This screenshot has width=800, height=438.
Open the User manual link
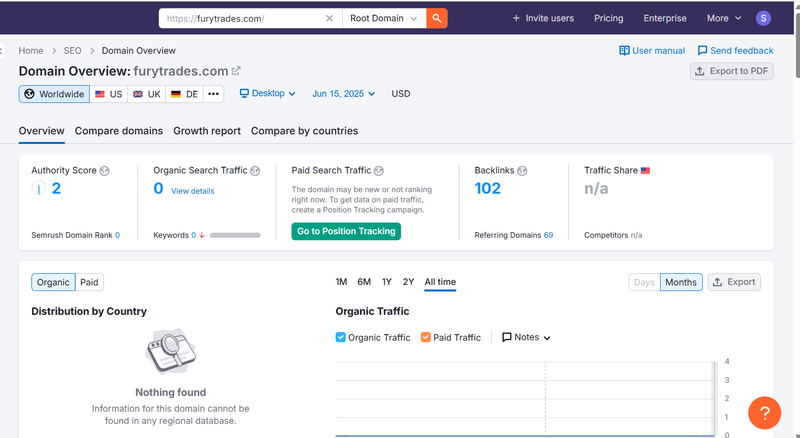[652, 51]
